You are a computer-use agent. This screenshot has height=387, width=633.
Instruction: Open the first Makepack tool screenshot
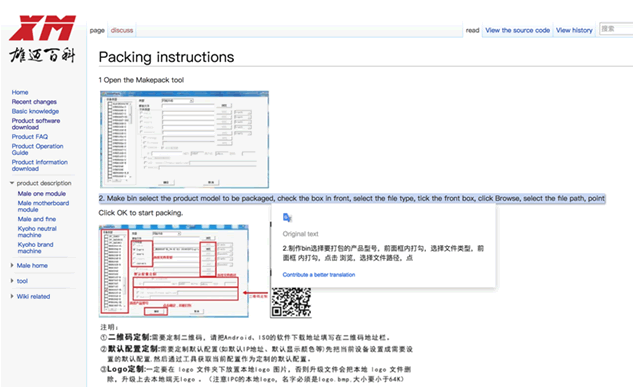184,139
